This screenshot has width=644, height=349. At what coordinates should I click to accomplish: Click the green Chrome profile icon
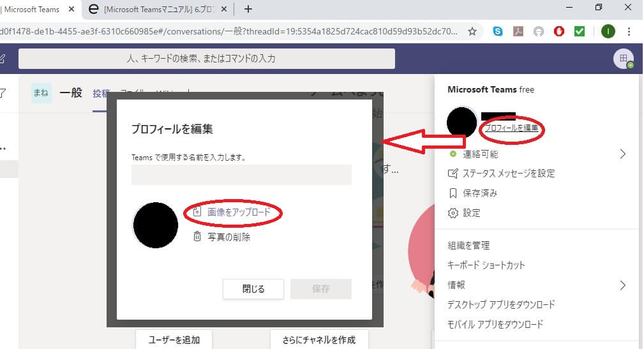click(x=608, y=31)
